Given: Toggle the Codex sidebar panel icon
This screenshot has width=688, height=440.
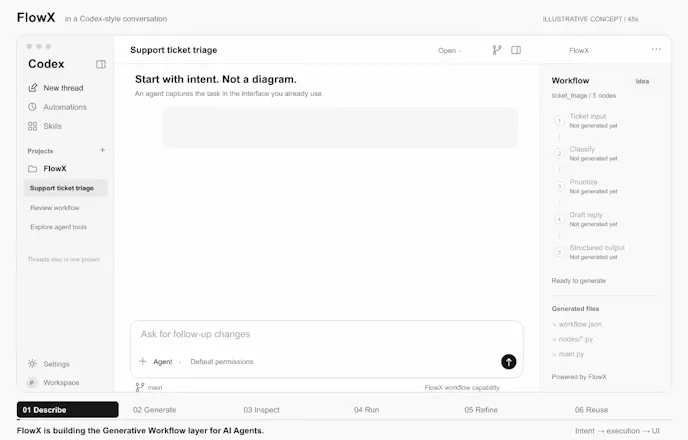Looking at the screenshot, I should pyautogui.click(x=101, y=64).
